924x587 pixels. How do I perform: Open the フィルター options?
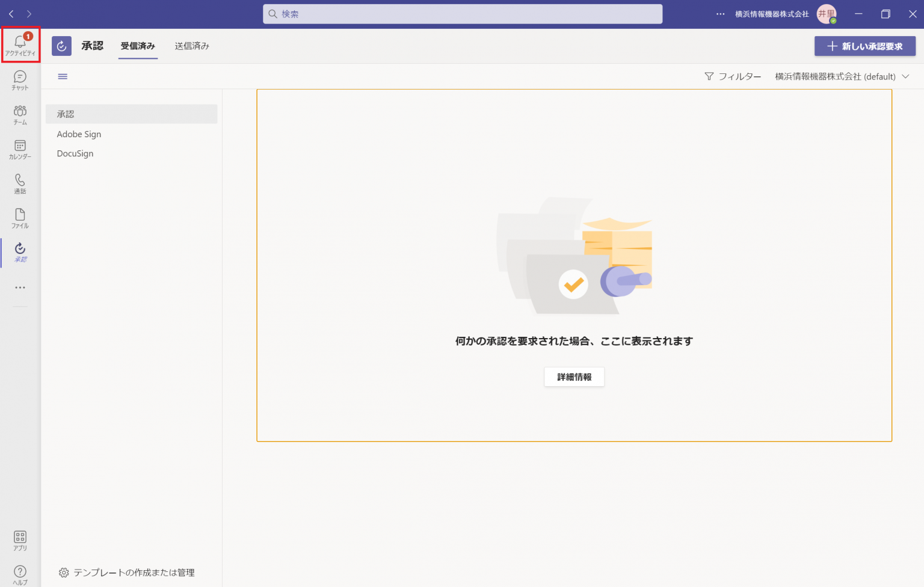[733, 76]
